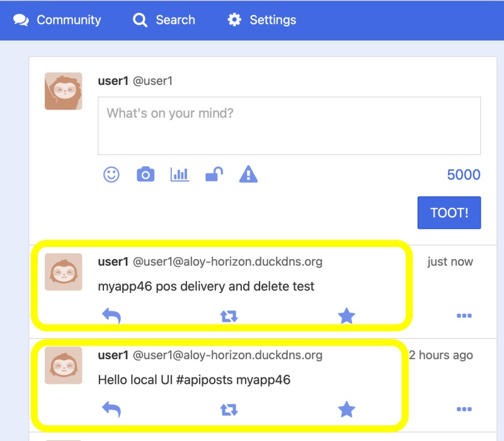Open Settings from the top navigation

tap(261, 20)
